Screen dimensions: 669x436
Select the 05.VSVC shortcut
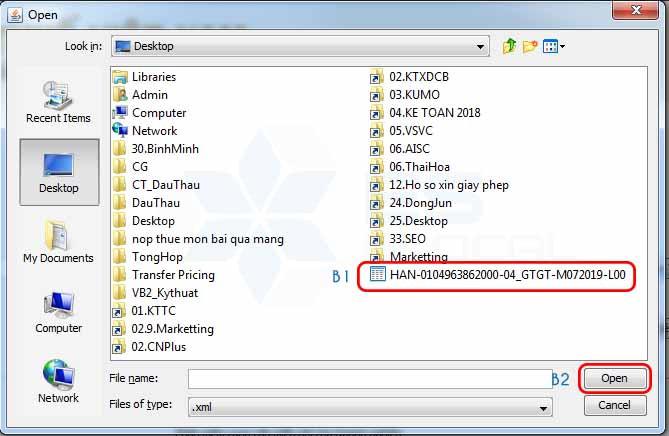[401, 131]
